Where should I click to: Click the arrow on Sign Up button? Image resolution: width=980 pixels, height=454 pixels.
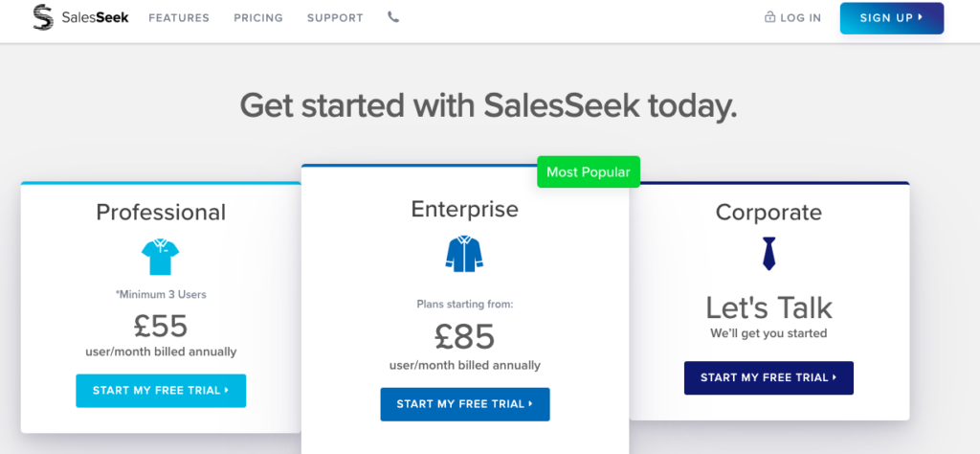pyautogui.click(x=921, y=17)
